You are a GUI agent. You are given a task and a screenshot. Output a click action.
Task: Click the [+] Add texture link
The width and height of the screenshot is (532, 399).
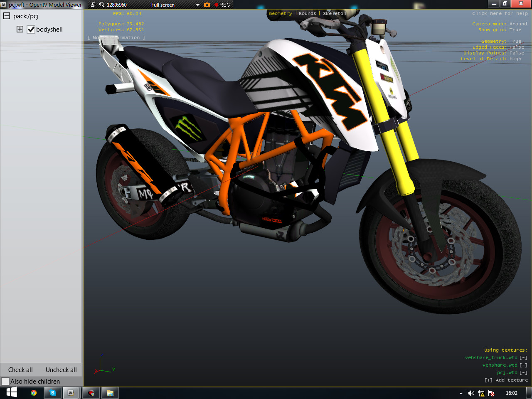[506, 380]
